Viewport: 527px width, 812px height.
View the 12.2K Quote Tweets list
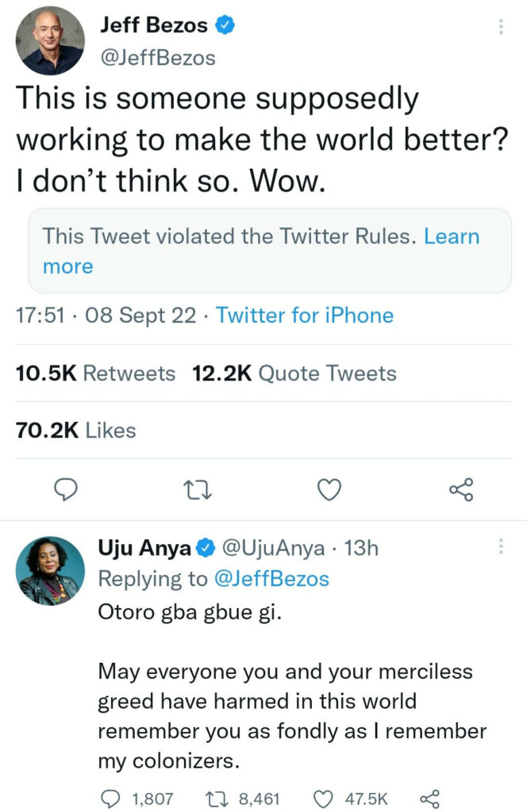click(x=294, y=373)
